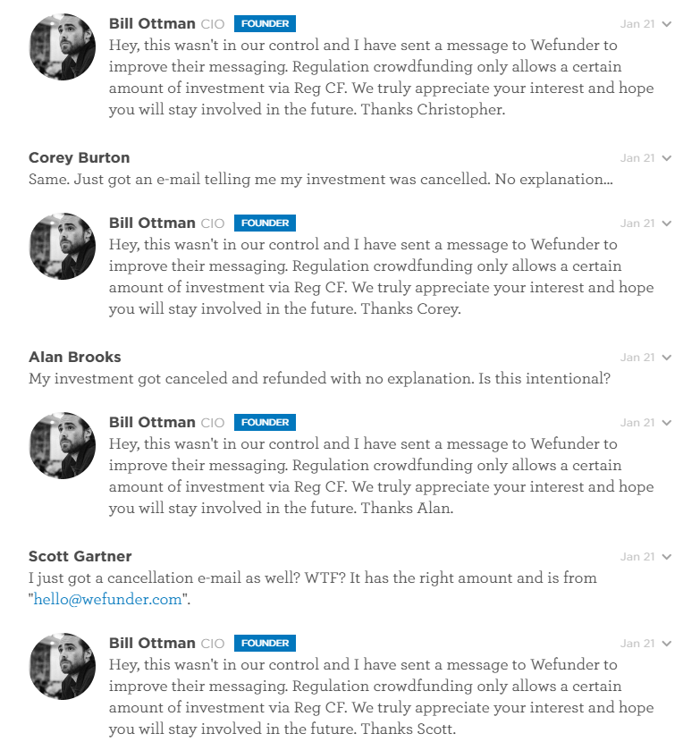Click FOUNDER badge on reply to Scott

(x=265, y=644)
